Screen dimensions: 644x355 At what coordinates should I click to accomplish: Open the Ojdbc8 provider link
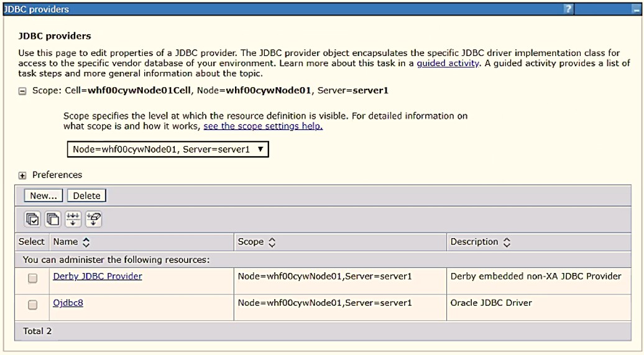pyautogui.click(x=68, y=303)
